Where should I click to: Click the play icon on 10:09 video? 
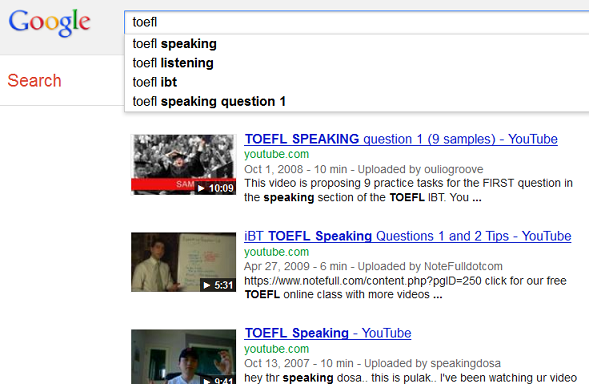tap(201, 188)
